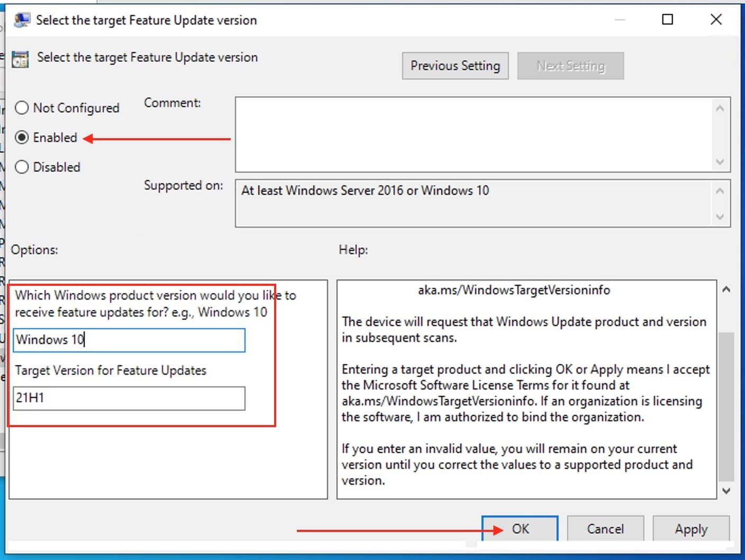Click the Help pane scroll up arrow
Image resolution: width=745 pixels, height=560 pixels.
pos(726,290)
